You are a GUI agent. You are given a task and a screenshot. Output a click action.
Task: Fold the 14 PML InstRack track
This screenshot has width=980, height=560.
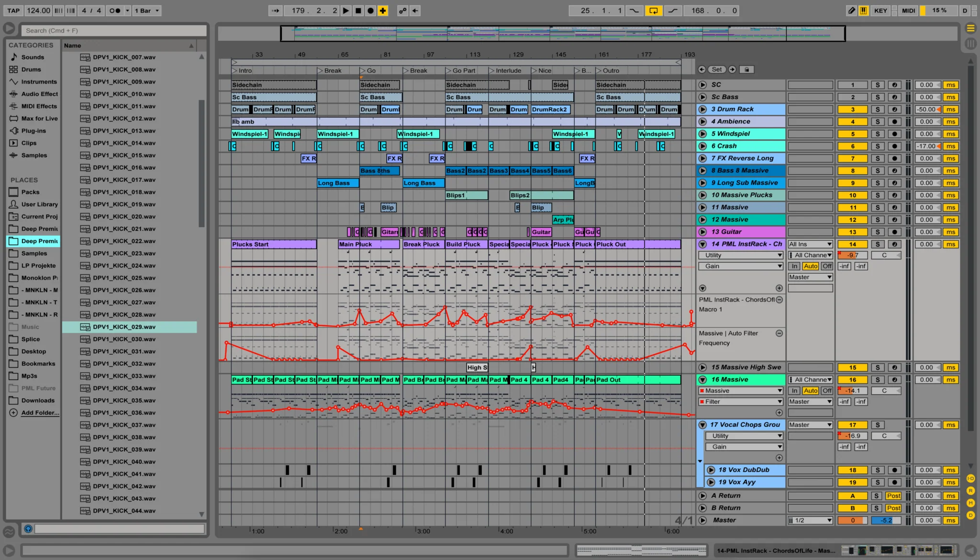pos(702,244)
